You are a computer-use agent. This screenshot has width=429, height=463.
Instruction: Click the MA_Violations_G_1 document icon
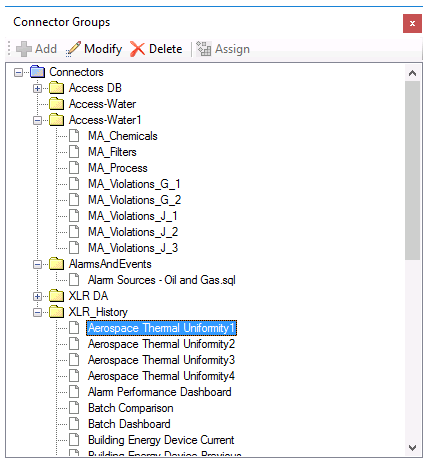click(x=74, y=184)
